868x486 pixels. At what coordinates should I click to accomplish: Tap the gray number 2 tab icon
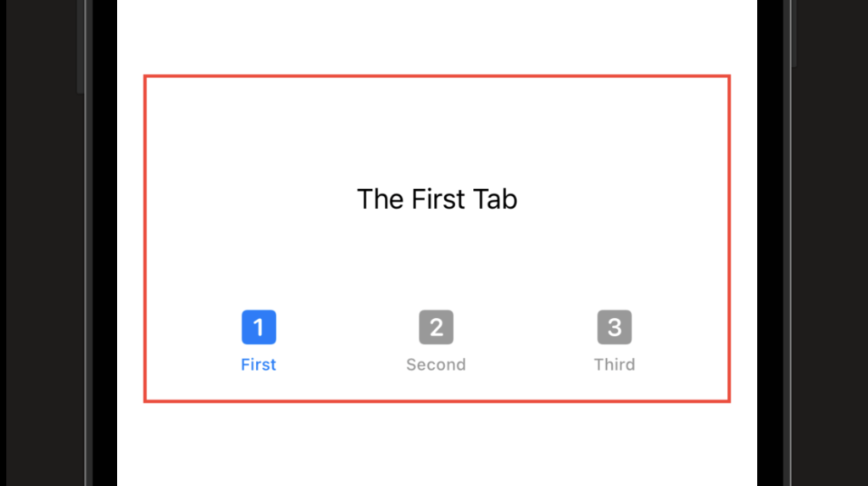[437, 327]
